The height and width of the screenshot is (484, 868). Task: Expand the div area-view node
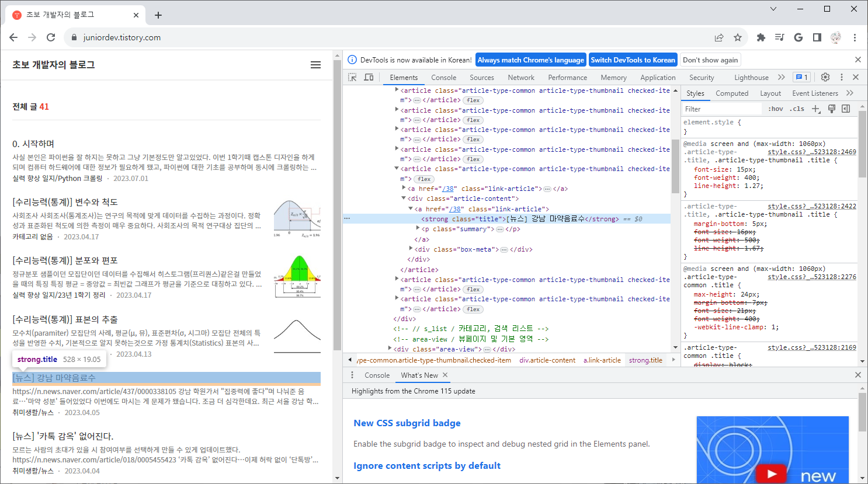coord(390,349)
